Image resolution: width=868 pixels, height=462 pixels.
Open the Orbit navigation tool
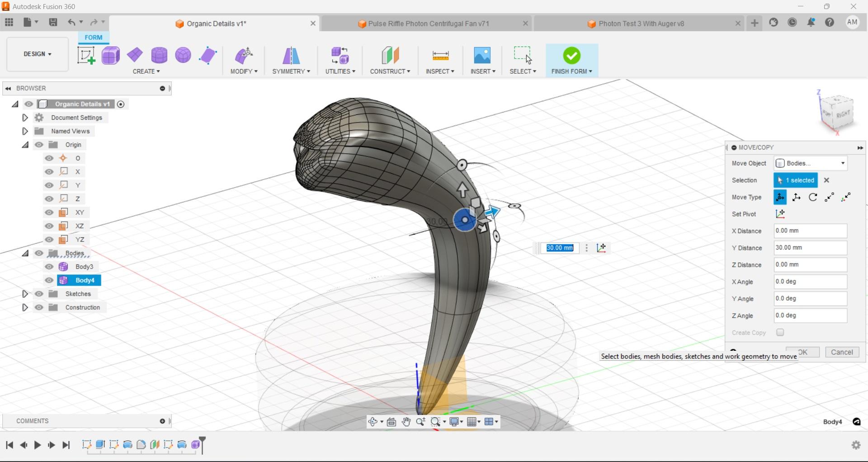point(373,422)
